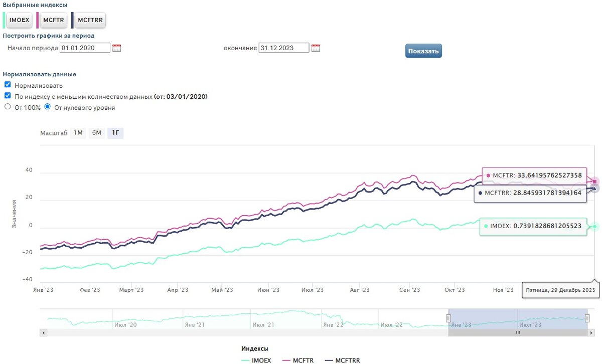602x364 pixels.
Task: Toggle the По индексу с меньшим количеством данных checkbox
Action: pyautogui.click(x=8, y=95)
